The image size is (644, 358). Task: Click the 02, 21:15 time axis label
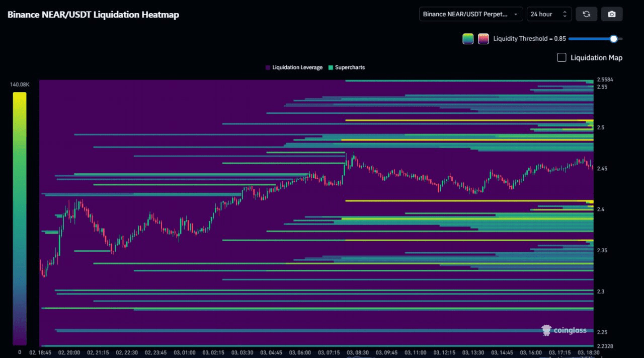pyautogui.click(x=98, y=352)
